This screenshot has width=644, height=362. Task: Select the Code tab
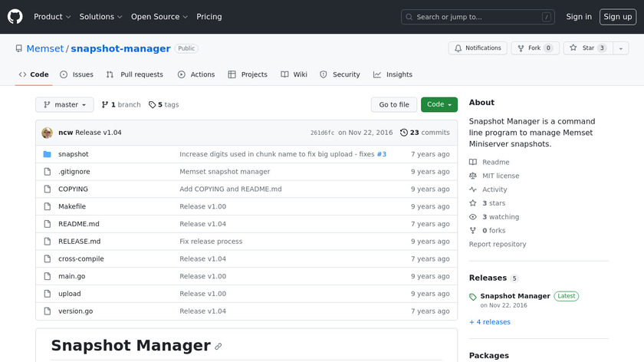tap(34, 74)
